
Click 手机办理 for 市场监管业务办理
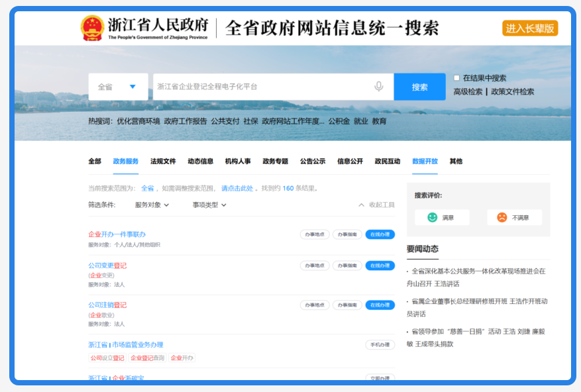click(x=380, y=344)
